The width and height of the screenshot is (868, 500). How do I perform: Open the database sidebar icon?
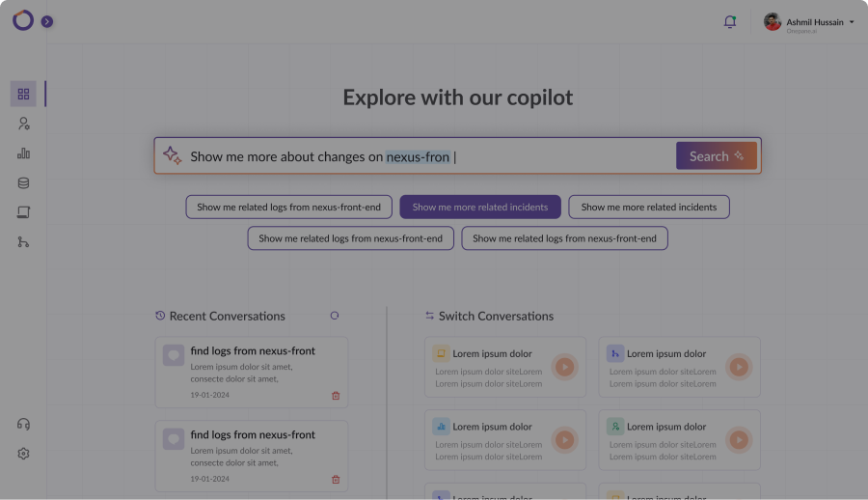tap(23, 183)
